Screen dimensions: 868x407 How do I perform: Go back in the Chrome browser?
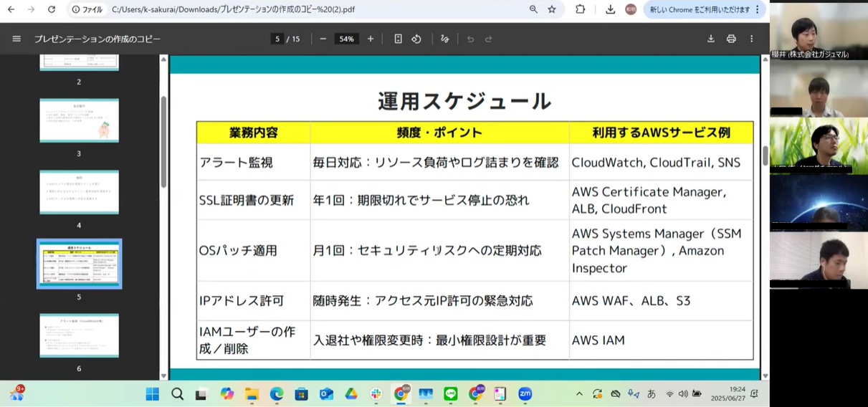pos(11,9)
